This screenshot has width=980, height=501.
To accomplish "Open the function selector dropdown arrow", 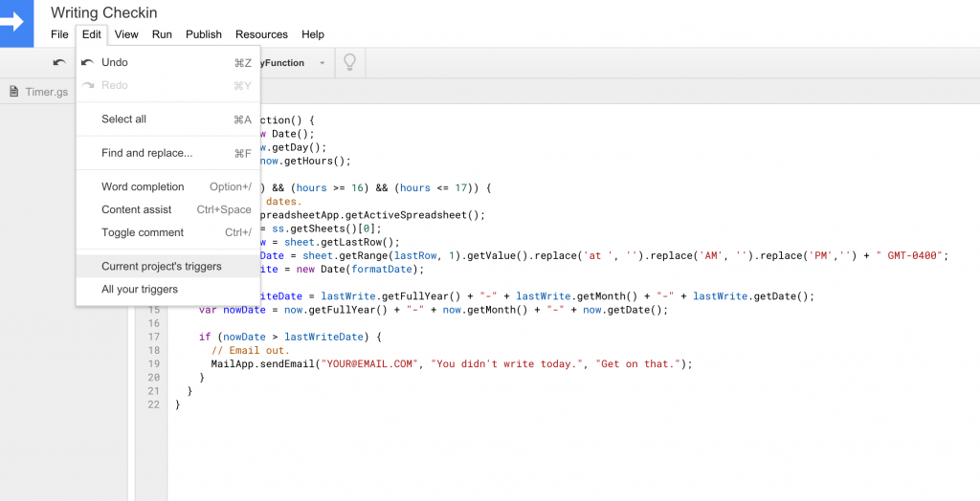I will point(323,63).
